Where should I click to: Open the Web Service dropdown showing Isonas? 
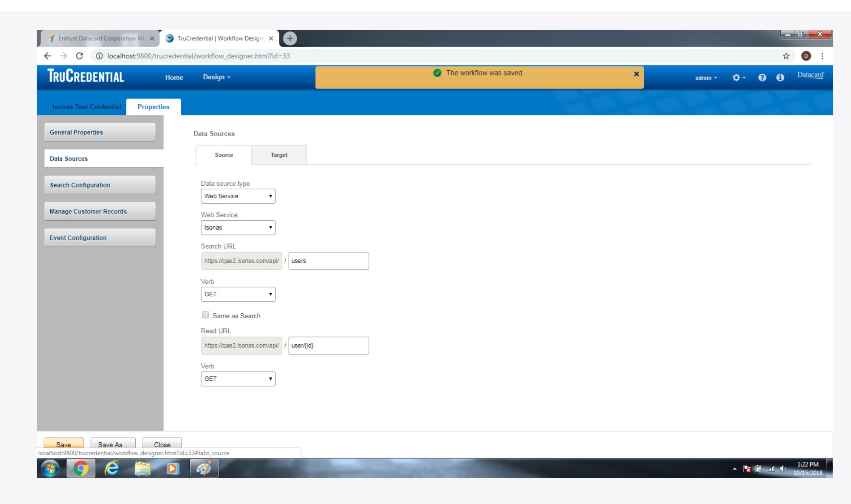[238, 227]
